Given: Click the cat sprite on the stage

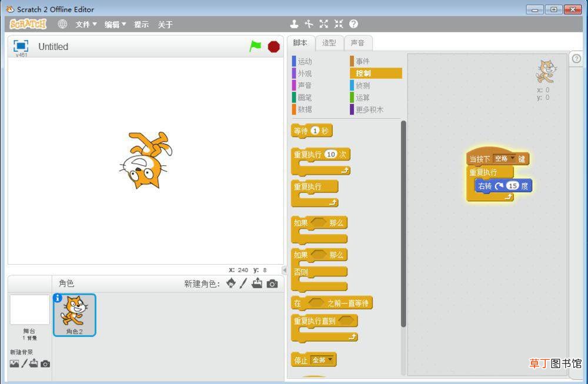Looking at the screenshot, I should pos(146,160).
